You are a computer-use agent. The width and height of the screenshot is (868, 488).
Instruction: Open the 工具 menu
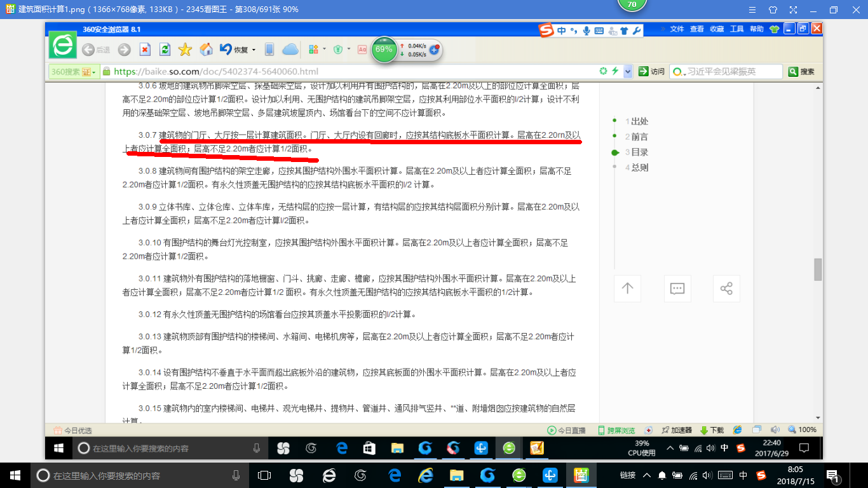[x=736, y=29]
